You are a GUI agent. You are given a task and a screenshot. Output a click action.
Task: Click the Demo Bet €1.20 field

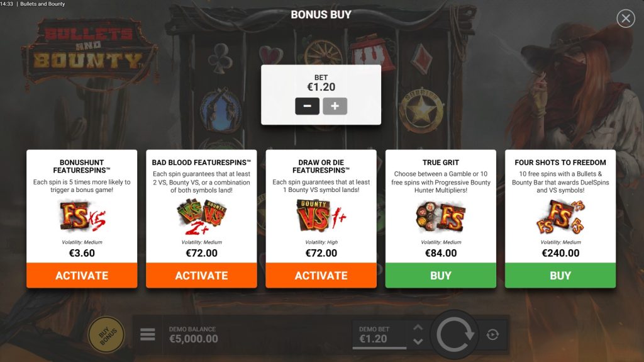click(x=379, y=336)
